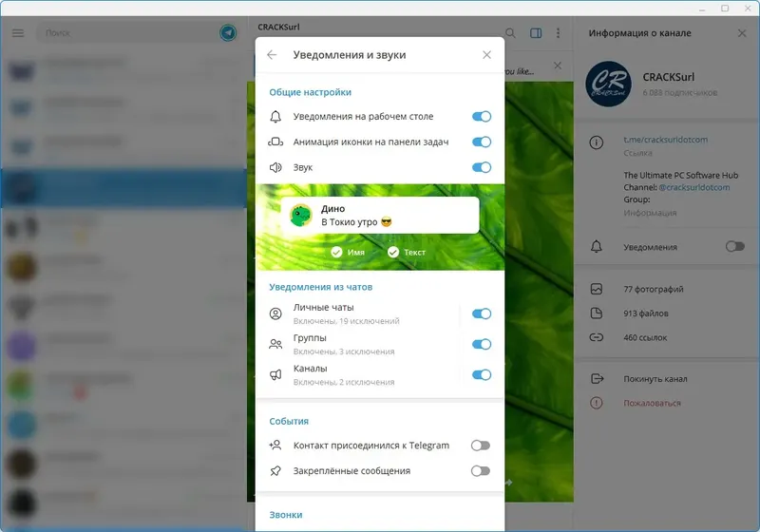
Task: Click the Звонки section header
Action: pos(286,515)
